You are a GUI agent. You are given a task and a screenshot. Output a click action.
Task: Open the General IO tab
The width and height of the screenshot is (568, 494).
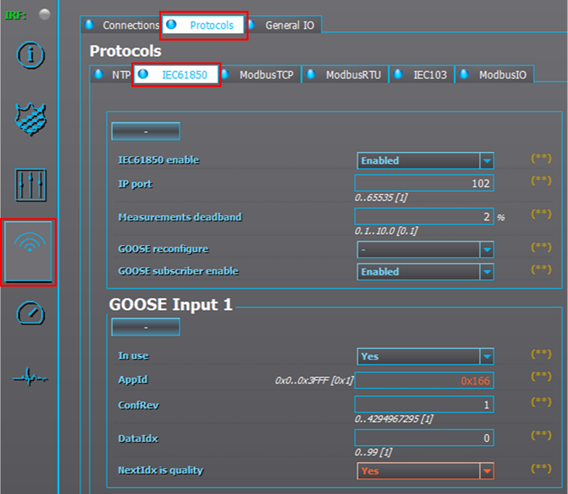[284, 25]
